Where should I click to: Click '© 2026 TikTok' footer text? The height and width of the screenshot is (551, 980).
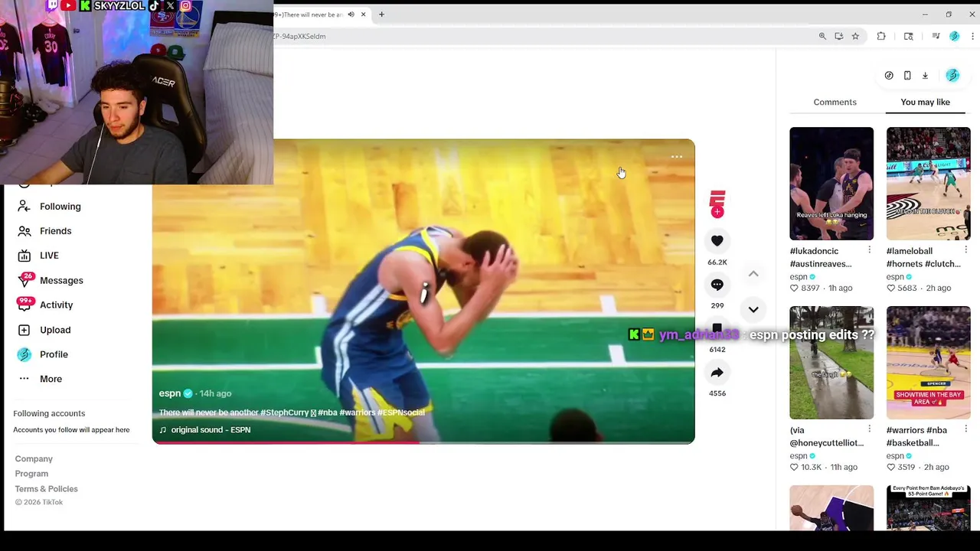point(38,502)
